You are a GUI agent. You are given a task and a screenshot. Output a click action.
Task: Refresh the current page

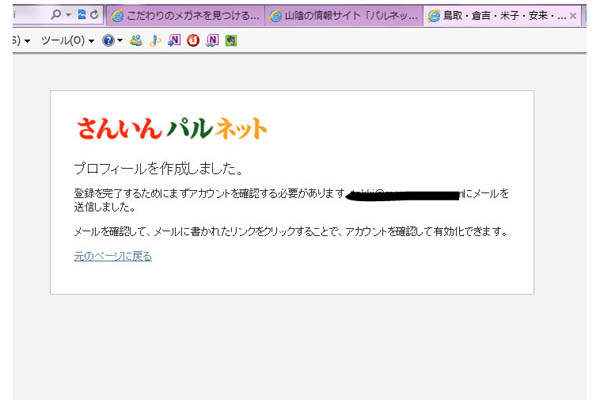tap(94, 15)
